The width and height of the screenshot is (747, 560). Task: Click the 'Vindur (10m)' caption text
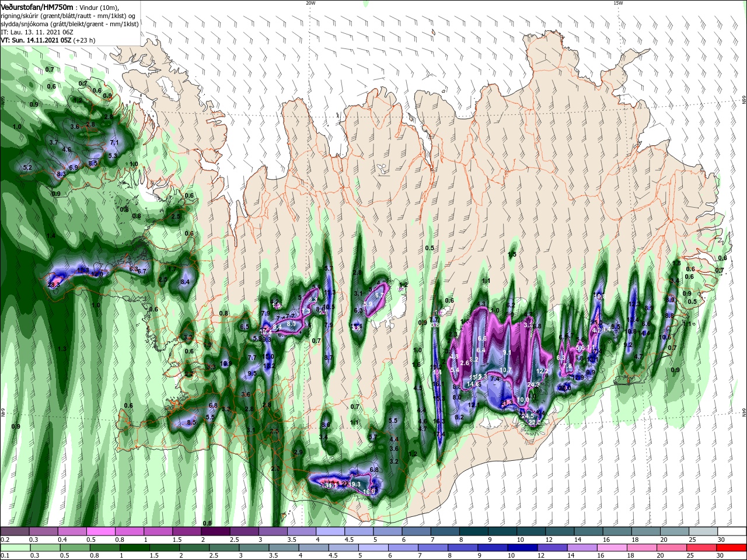(x=99, y=7)
